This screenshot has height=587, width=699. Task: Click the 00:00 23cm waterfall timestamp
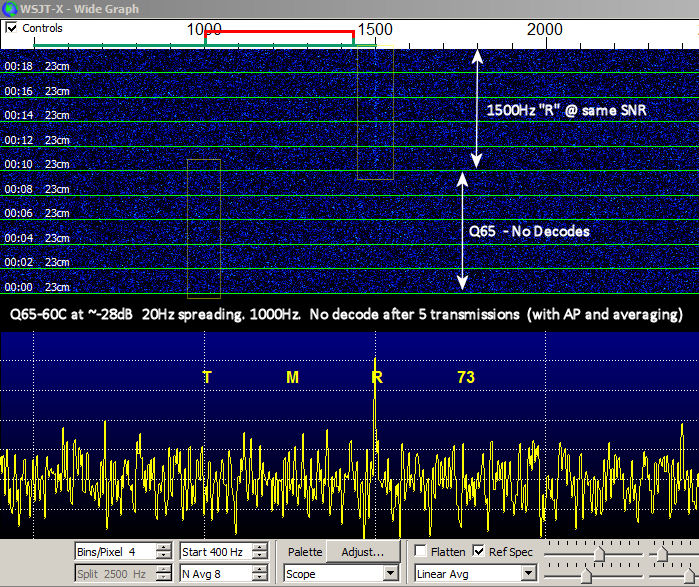(x=37, y=287)
